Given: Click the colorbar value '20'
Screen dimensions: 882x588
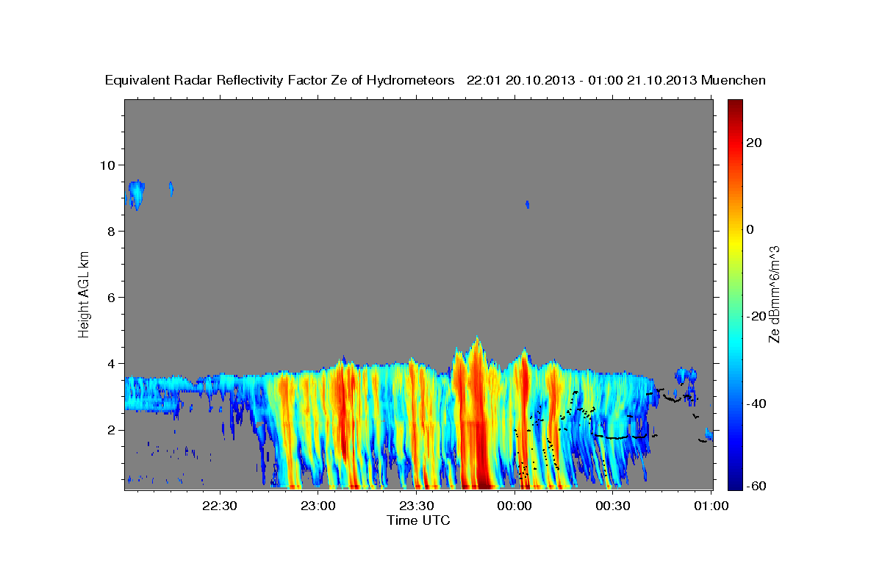Looking at the screenshot, I should click(x=753, y=143).
